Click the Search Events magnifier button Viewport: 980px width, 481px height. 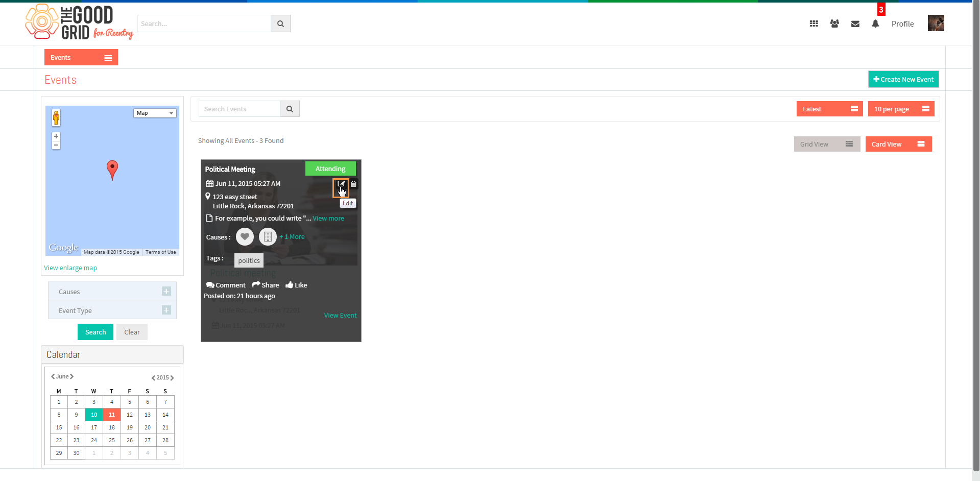[x=290, y=109]
